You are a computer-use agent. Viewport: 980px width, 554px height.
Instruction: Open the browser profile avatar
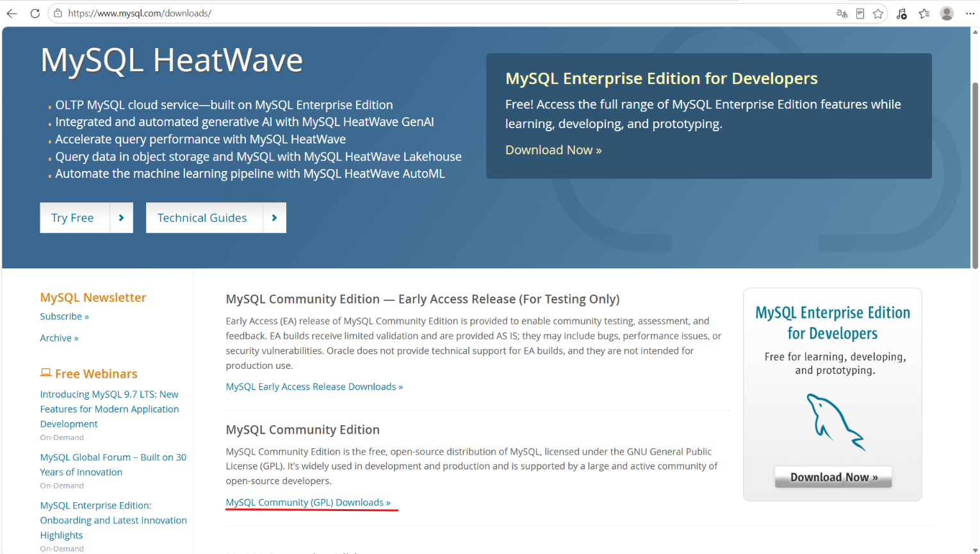[x=947, y=13]
